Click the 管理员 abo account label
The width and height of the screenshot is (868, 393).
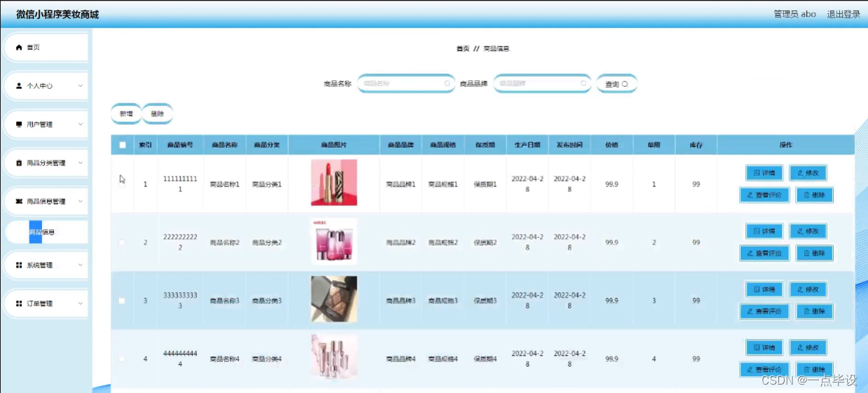(794, 14)
